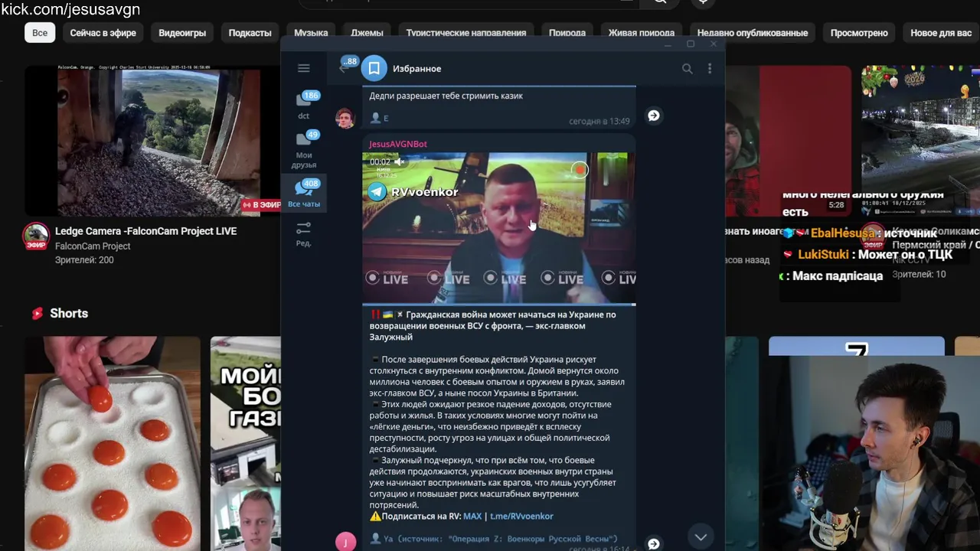Open the egg yolks Shorts thumbnail
Image resolution: width=980 pixels, height=551 pixels.
pyautogui.click(x=112, y=444)
